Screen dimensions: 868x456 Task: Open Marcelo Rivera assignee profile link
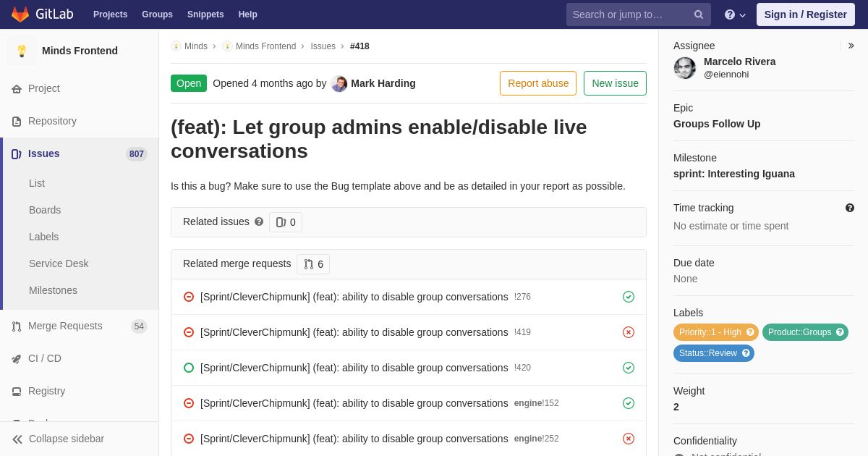[739, 62]
